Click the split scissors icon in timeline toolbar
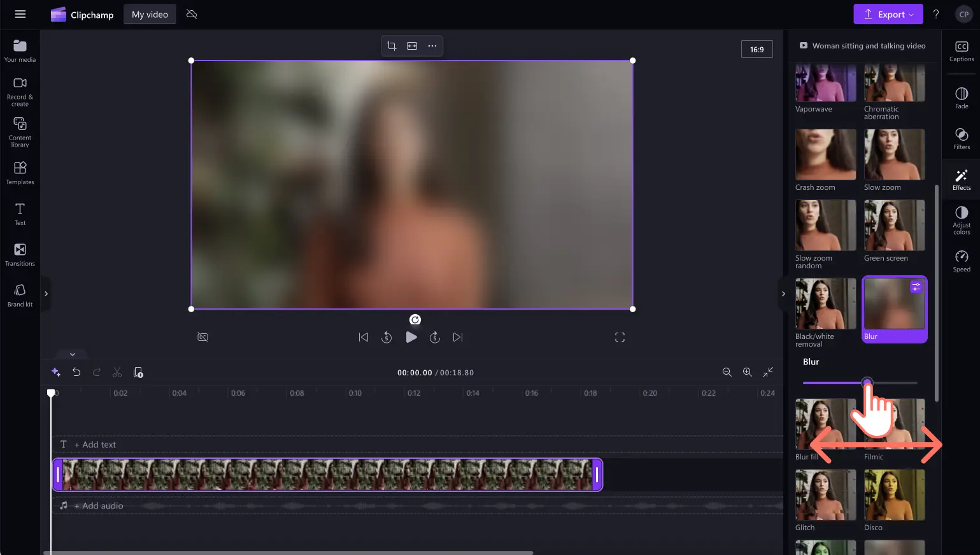The height and width of the screenshot is (555, 980). click(117, 372)
